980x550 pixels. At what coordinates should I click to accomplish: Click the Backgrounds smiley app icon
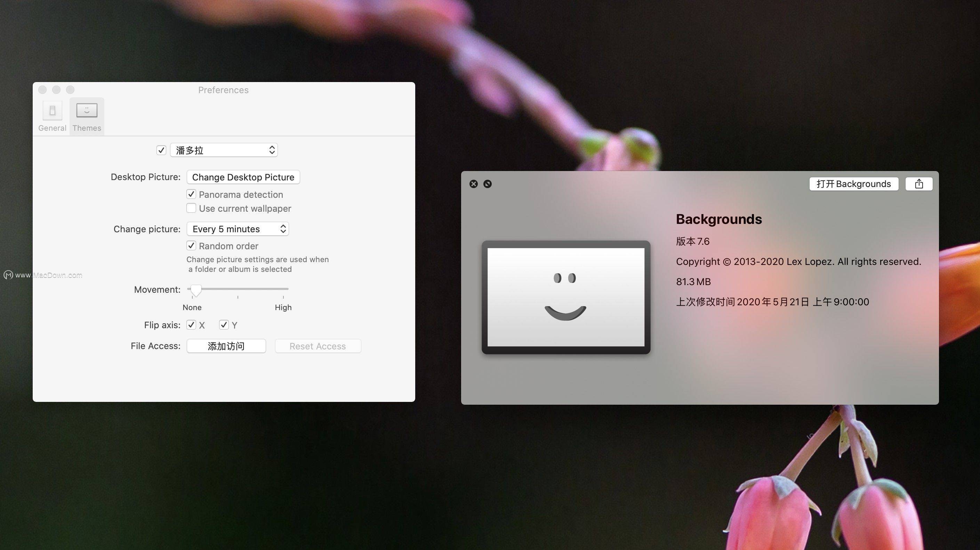coord(566,298)
